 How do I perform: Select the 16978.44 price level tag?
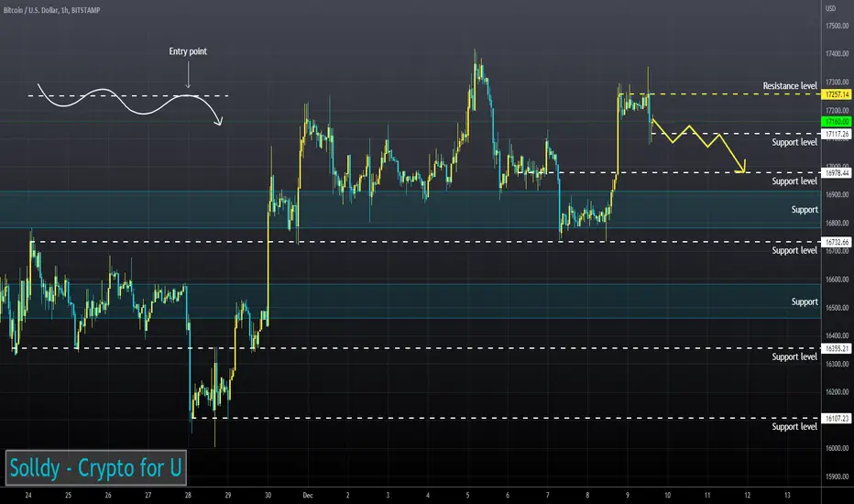pos(837,172)
